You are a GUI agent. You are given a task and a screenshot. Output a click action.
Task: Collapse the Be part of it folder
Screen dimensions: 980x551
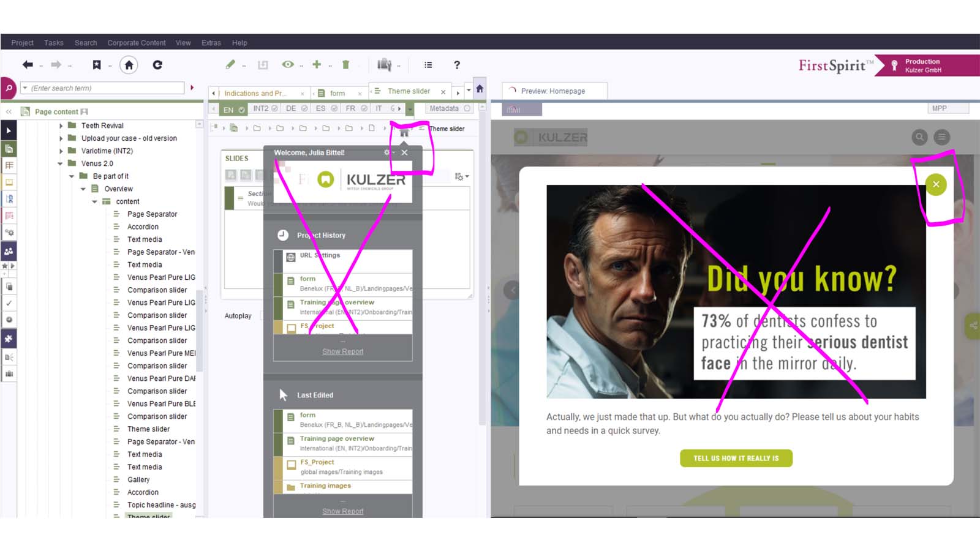click(x=72, y=176)
